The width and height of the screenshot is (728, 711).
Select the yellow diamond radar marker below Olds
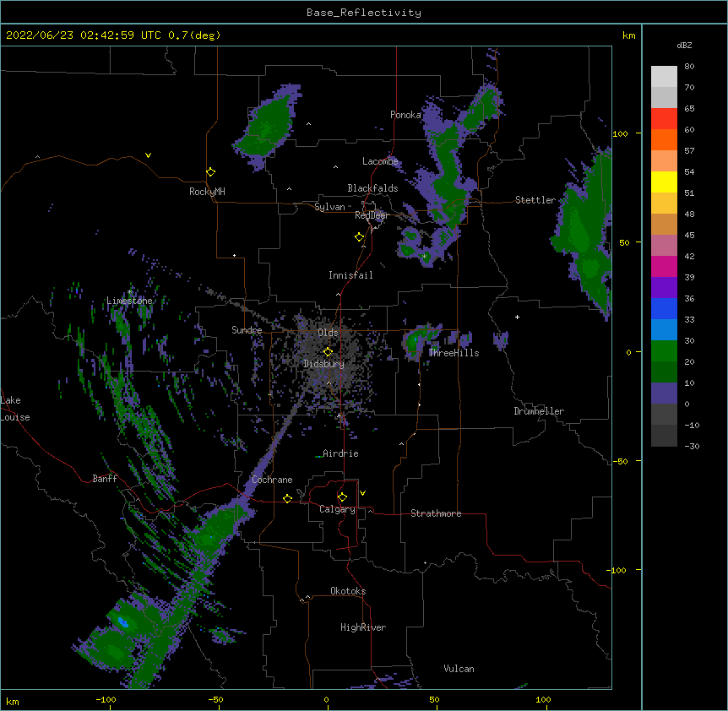[328, 352]
